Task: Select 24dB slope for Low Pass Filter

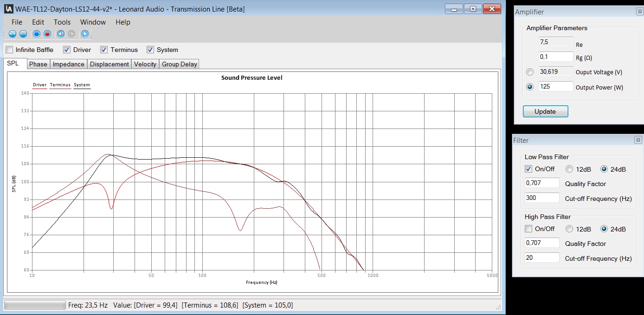Action: 604,169
